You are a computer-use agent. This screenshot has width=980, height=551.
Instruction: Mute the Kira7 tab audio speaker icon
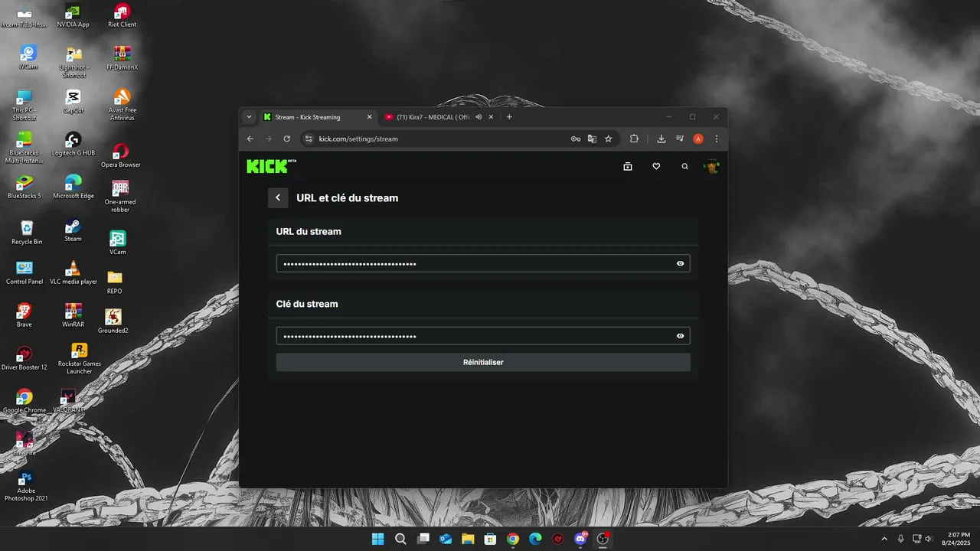tap(479, 117)
